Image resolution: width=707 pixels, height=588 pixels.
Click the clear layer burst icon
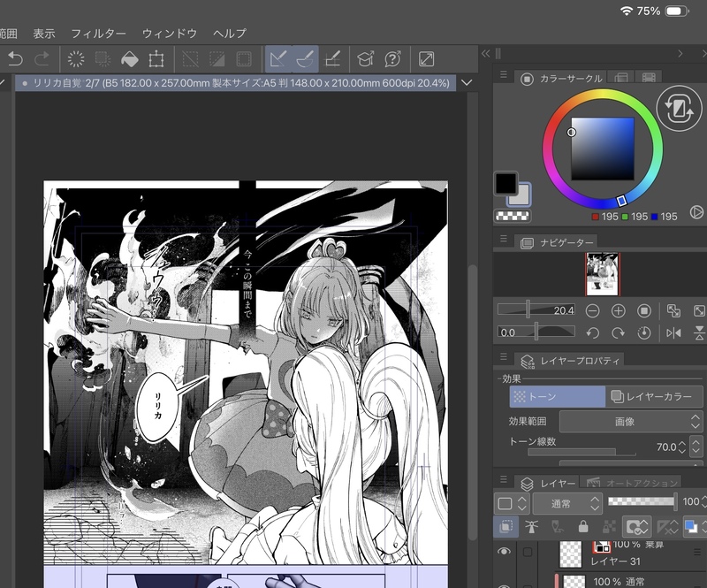pos(76,59)
